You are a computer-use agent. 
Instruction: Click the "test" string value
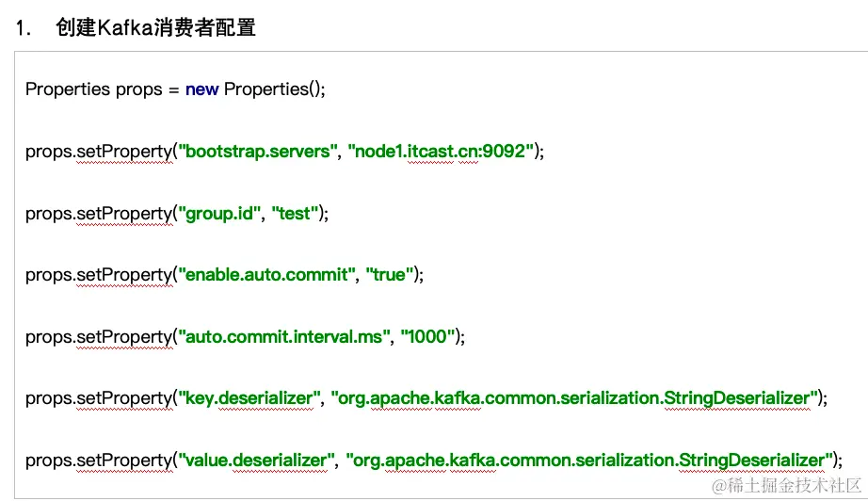pyautogui.click(x=295, y=213)
